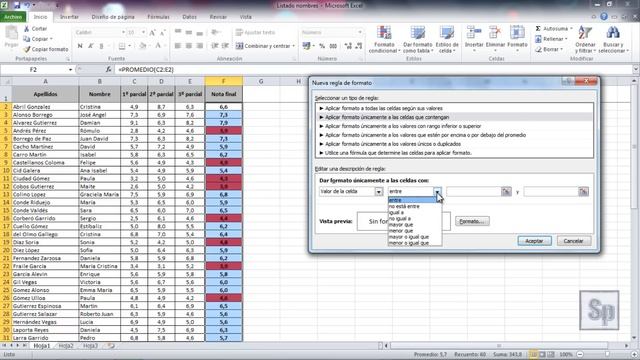Choose 'mayor o igual que' option

pos(414,237)
